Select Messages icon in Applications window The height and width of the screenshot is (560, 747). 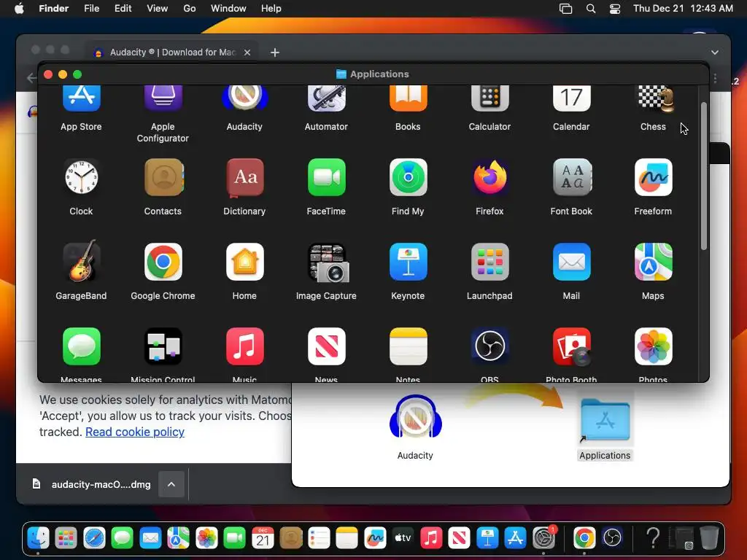point(82,346)
